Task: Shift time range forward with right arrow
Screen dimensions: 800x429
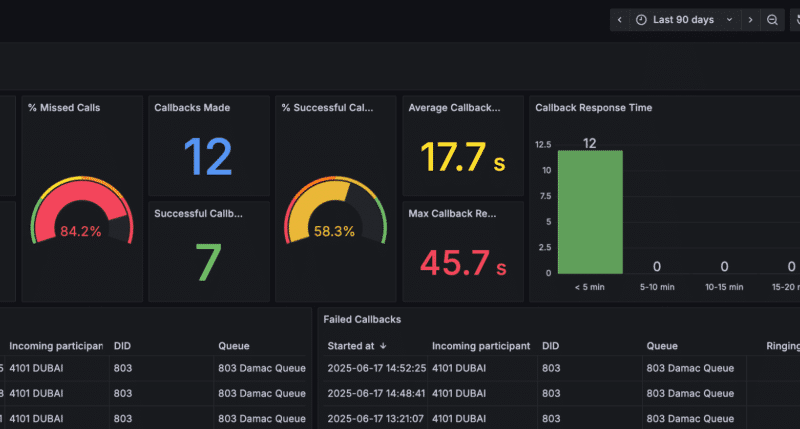Action: click(x=750, y=20)
